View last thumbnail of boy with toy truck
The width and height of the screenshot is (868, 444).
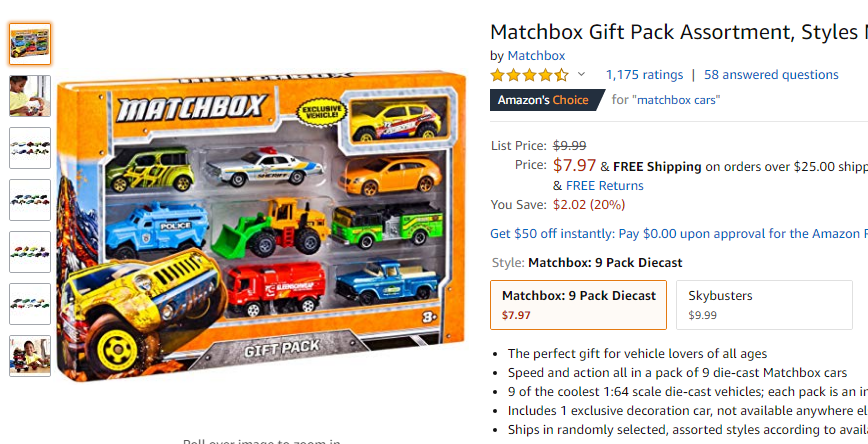(x=30, y=356)
